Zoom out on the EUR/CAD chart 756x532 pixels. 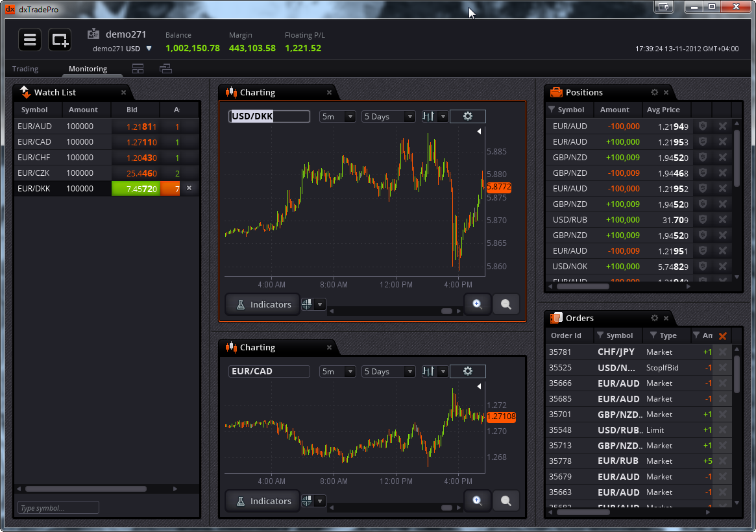(x=506, y=500)
